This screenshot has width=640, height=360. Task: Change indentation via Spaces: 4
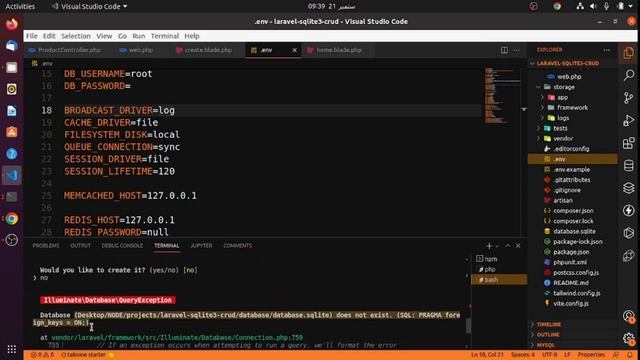coord(522,355)
